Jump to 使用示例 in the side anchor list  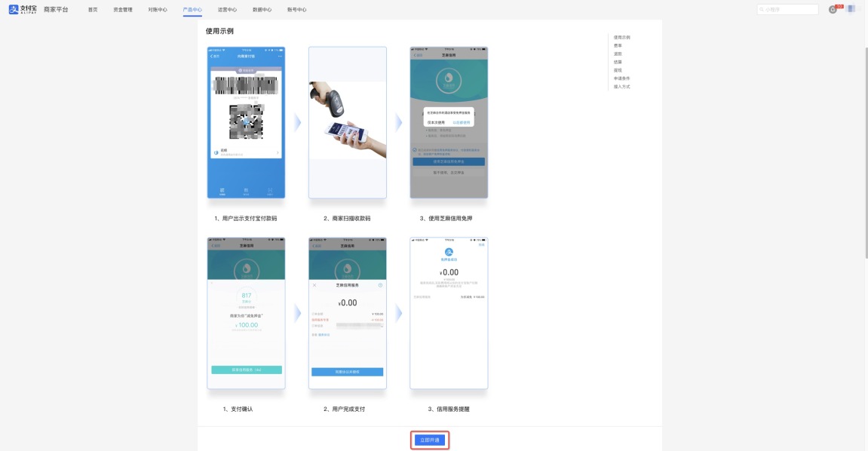point(621,38)
